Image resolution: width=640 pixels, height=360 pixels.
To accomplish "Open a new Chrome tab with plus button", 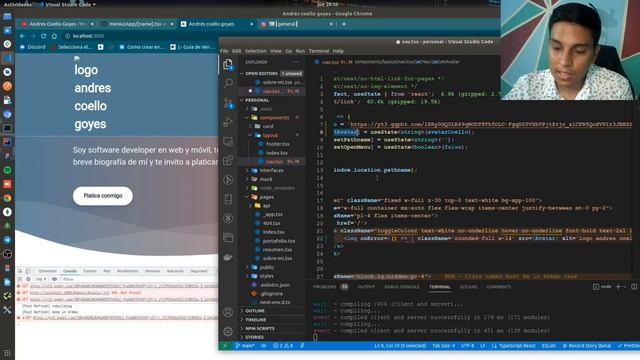I will tap(344, 24).
